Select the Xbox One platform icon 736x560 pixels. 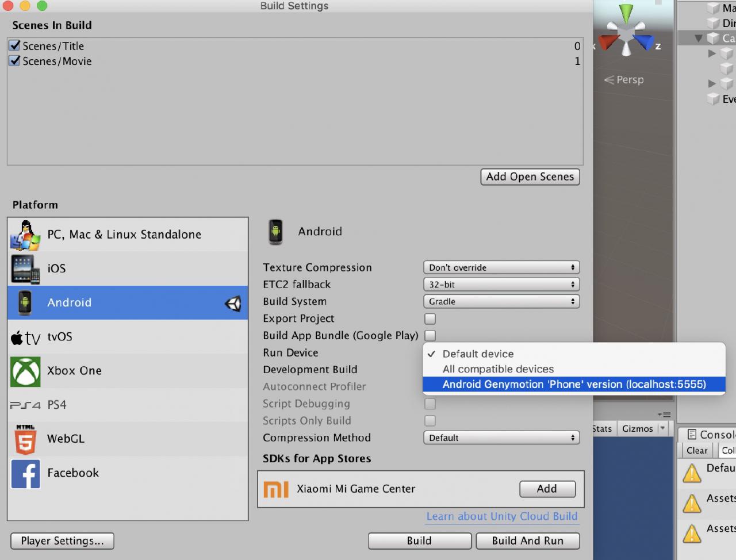(x=25, y=371)
